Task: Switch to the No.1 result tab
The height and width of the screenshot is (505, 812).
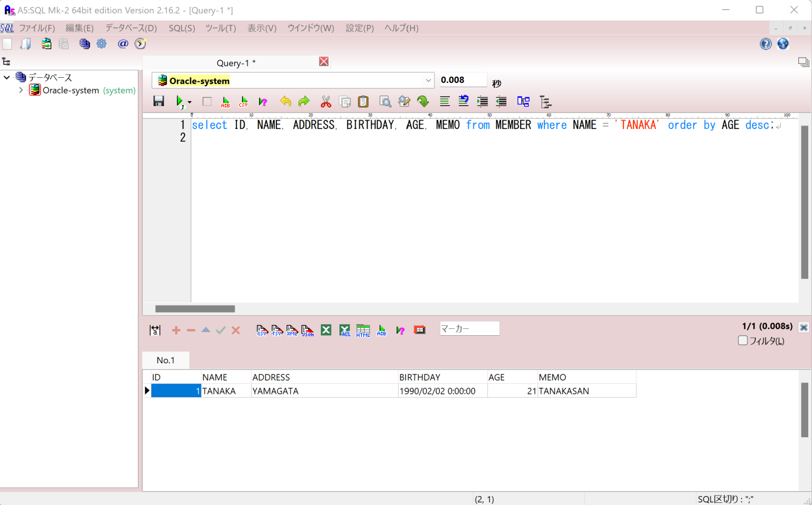Action: point(165,360)
